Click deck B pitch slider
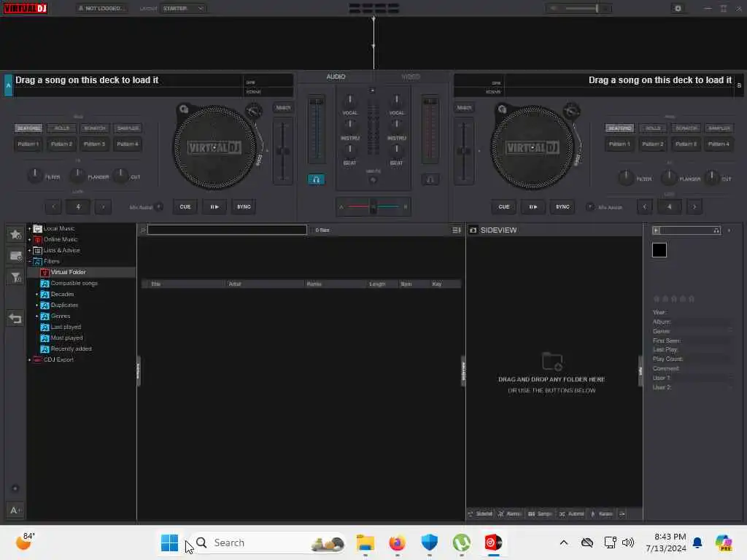The height and width of the screenshot is (560, 747). click(x=463, y=152)
